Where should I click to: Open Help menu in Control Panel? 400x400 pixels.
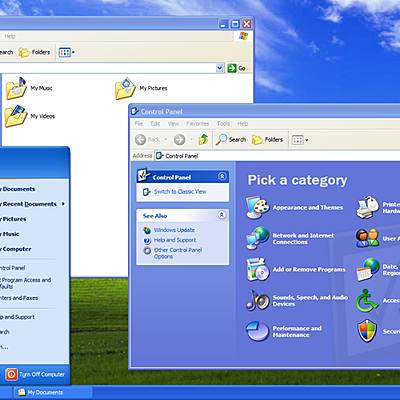tap(243, 124)
